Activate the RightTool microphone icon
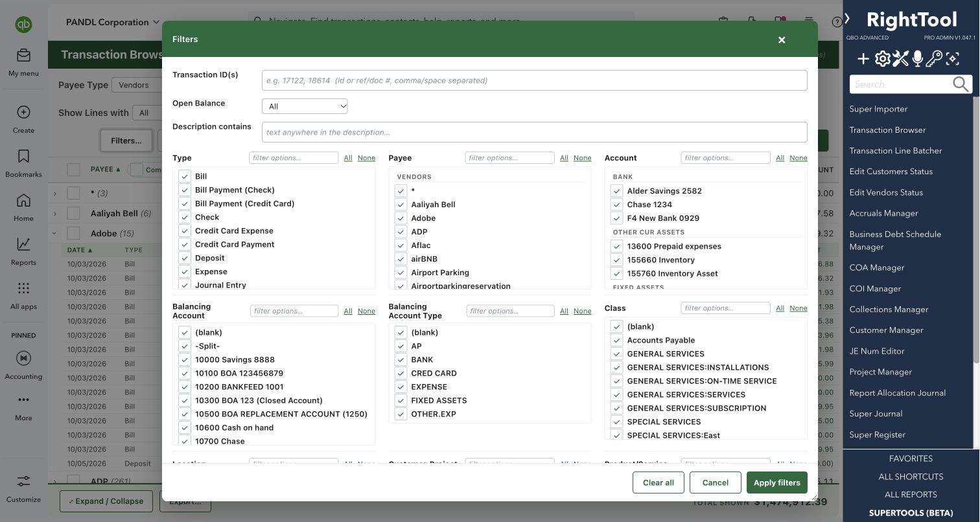This screenshot has height=522, width=980. (917, 60)
